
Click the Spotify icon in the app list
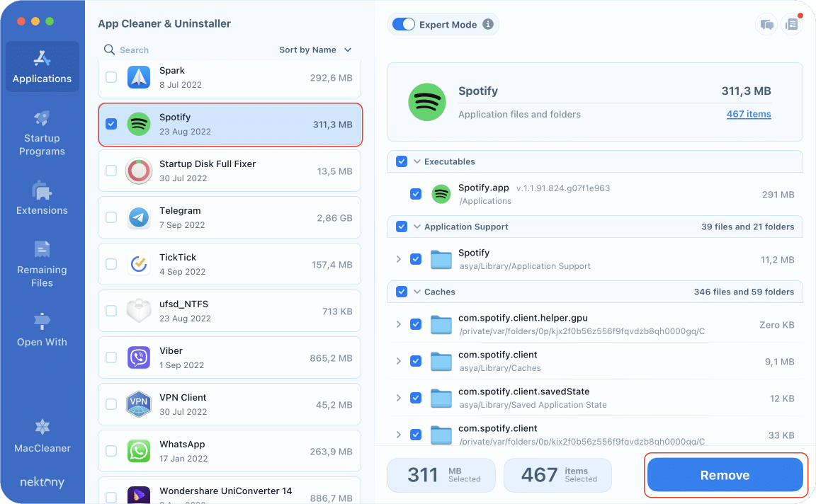(x=139, y=125)
